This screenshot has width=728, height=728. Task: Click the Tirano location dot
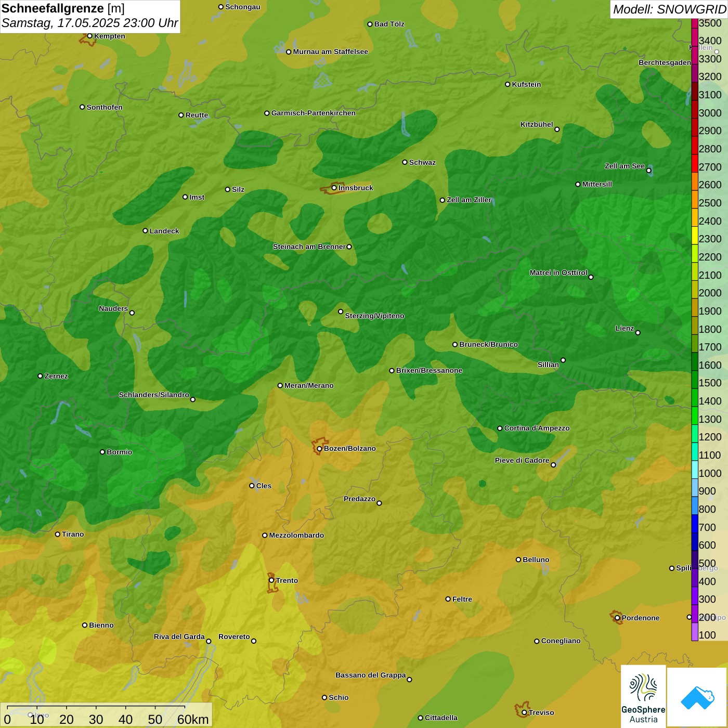coord(58,534)
